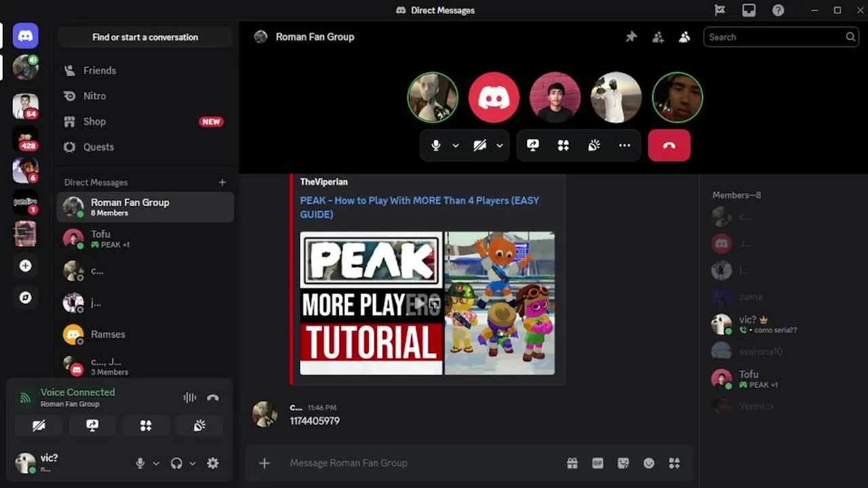Open pinned messages pin icon
Viewport: 868px width, 488px height.
[631, 37]
